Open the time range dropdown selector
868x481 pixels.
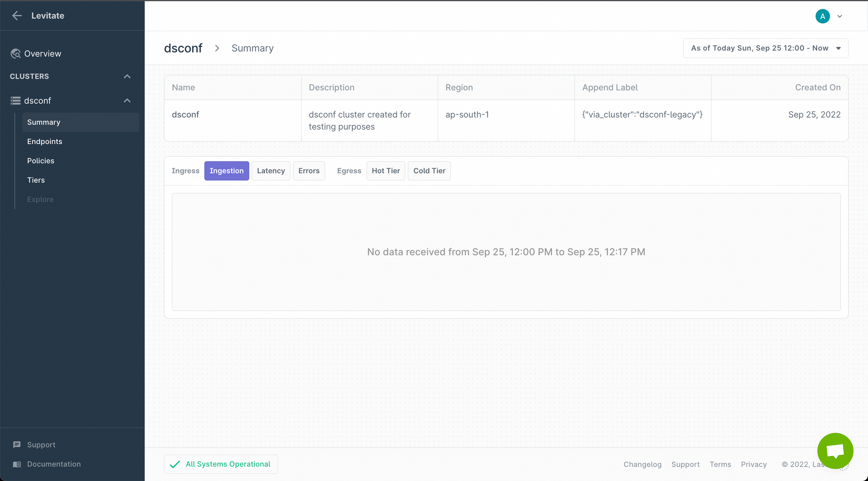tap(765, 48)
